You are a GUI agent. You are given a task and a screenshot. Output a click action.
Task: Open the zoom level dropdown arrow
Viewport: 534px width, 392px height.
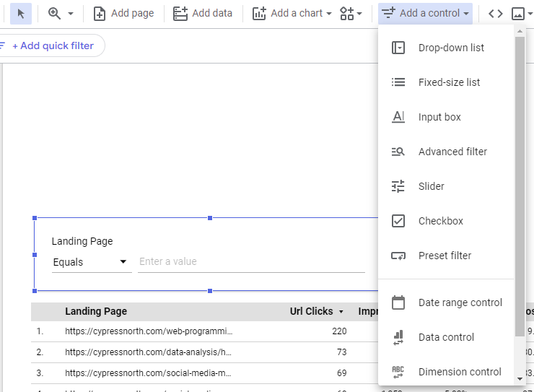(x=71, y=14)
